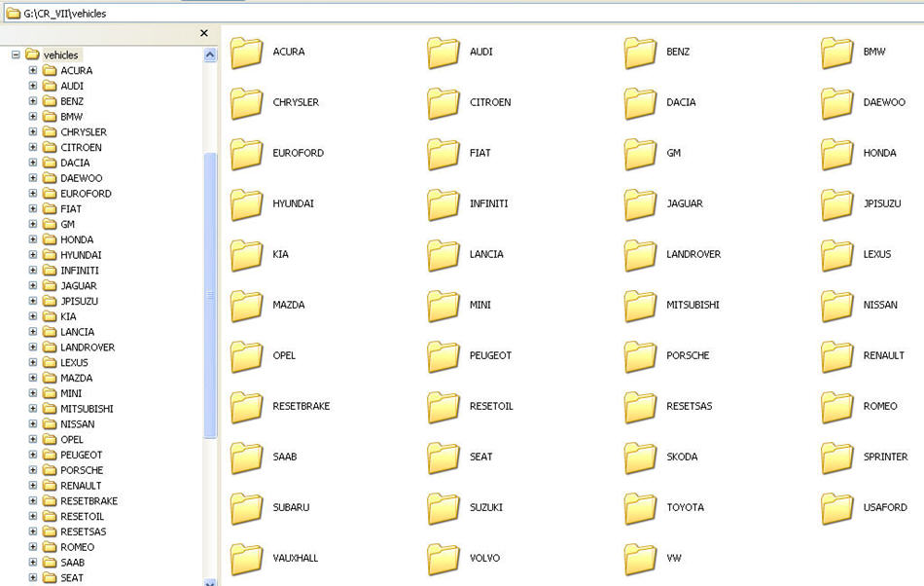The height and width of the screenshot is (586, 924).
Task: Select the VAUXHALL folder icon in main pane
Action: click(246, 560)
